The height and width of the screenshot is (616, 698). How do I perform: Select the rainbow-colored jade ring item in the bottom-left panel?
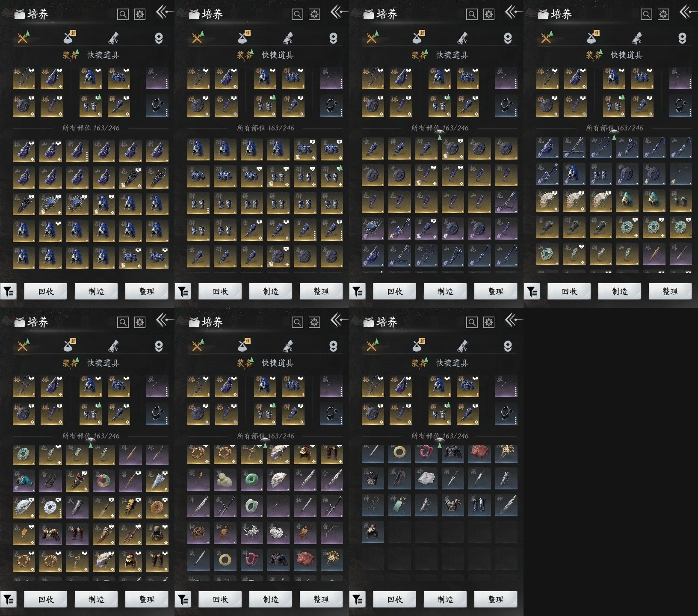pyautogui.click(x=104, y=480)
